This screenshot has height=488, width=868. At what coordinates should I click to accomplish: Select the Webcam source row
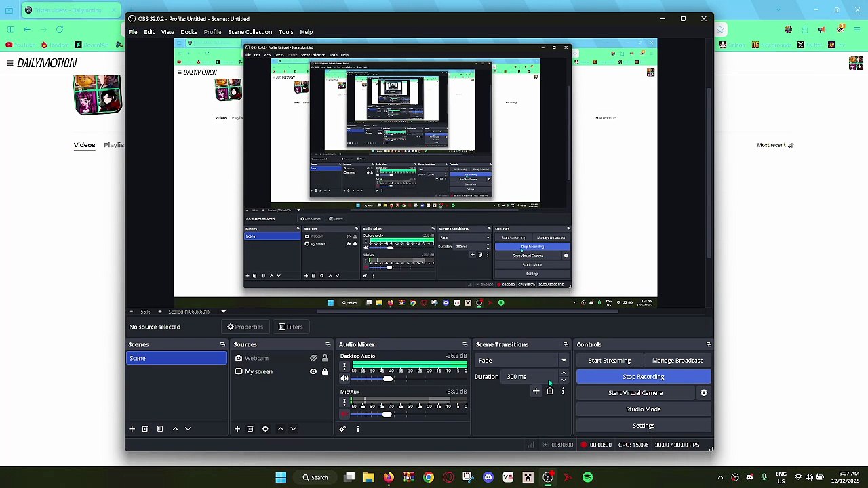coord(281,358)
